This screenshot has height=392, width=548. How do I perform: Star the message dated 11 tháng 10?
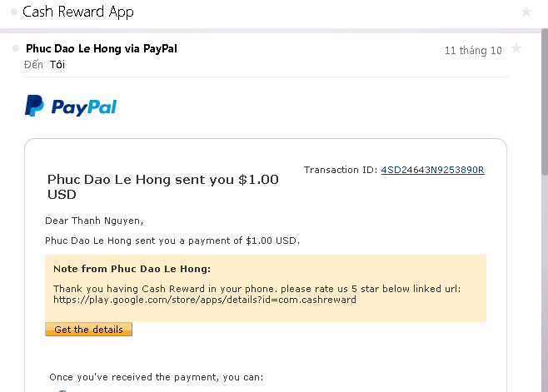click(x=516, y=49)
